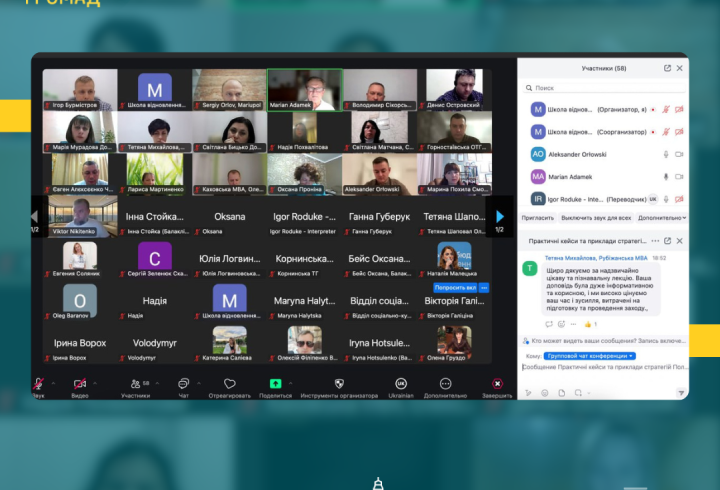Click the chat message input field
Viewport: 720px width, 490px height.
[604, 367]
